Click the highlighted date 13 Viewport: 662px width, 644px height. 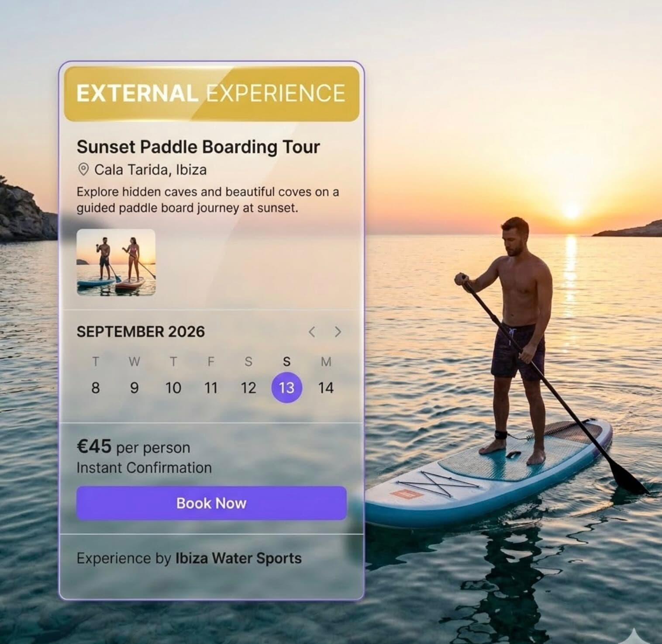286,388
